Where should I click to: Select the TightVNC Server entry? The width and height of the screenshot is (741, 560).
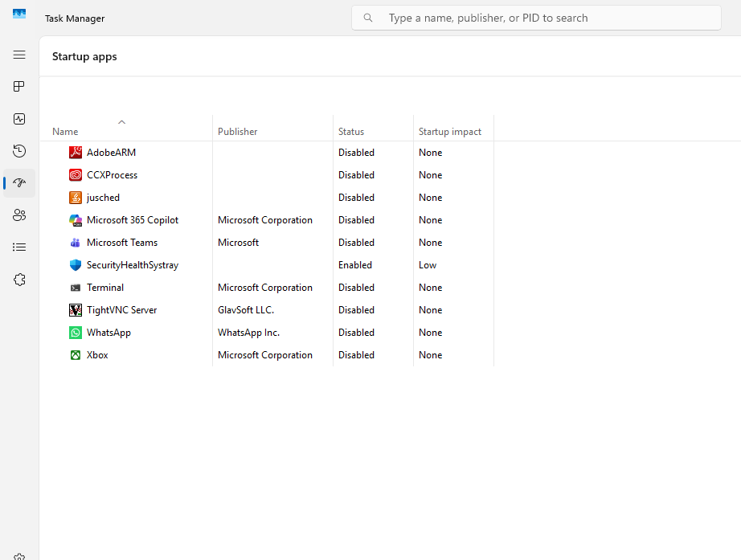click(x=121, y=310)
